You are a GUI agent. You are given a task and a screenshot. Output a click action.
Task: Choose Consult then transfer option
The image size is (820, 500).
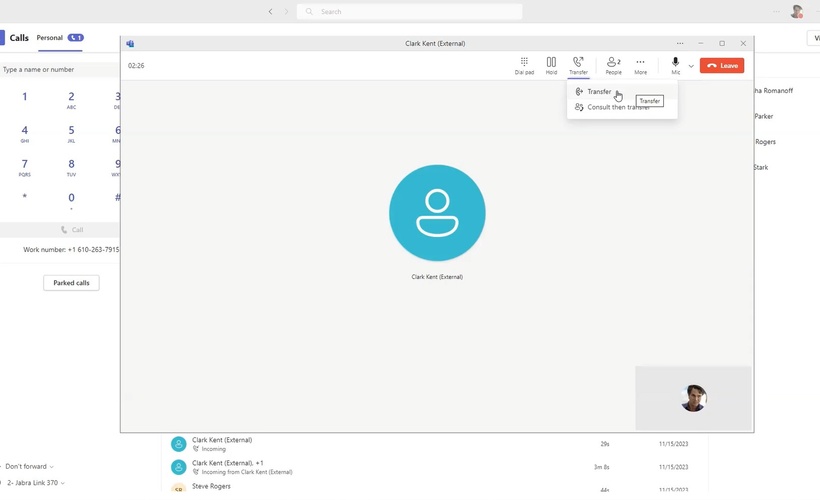622,107
